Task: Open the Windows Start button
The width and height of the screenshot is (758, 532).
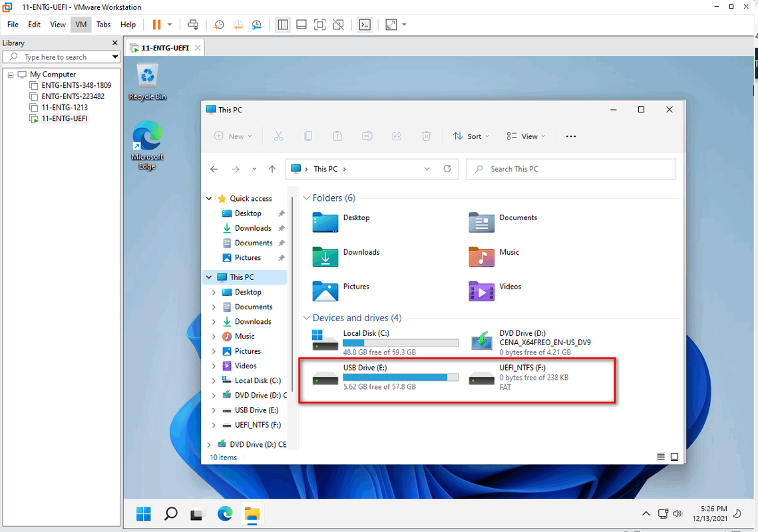Action: pyautogui.click(x=144, y=513)
